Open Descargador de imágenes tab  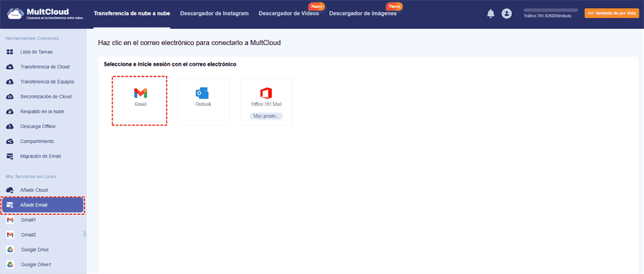(x=363, y=14)
